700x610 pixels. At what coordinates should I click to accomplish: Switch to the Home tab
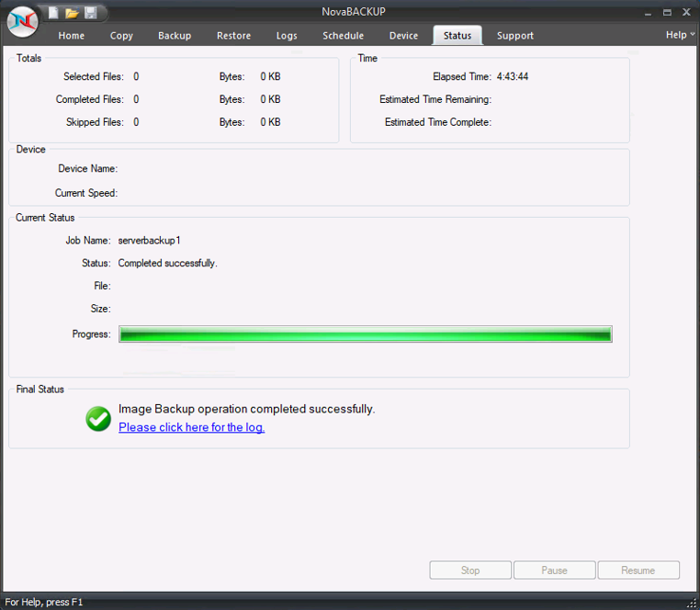point(72,36)
